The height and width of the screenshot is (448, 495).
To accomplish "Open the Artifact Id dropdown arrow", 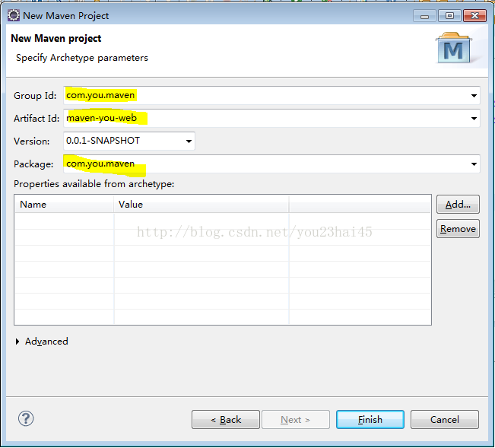I will click(x=474, y=119).
